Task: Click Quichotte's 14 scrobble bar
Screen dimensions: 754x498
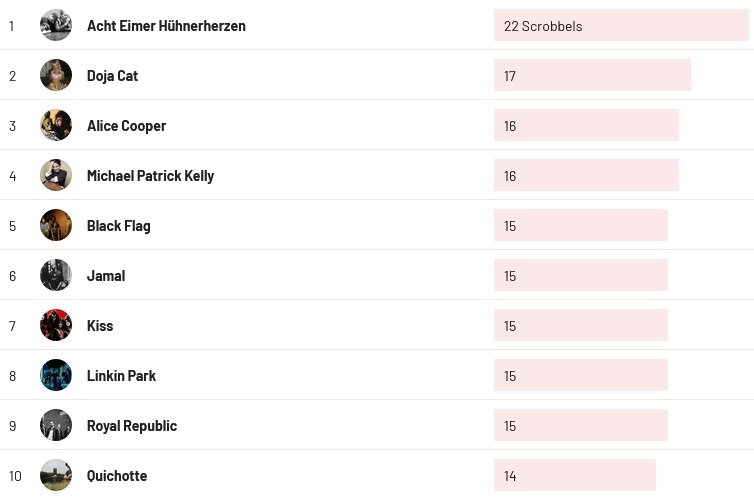Action: pyautogui.click(x=574, y=476)
